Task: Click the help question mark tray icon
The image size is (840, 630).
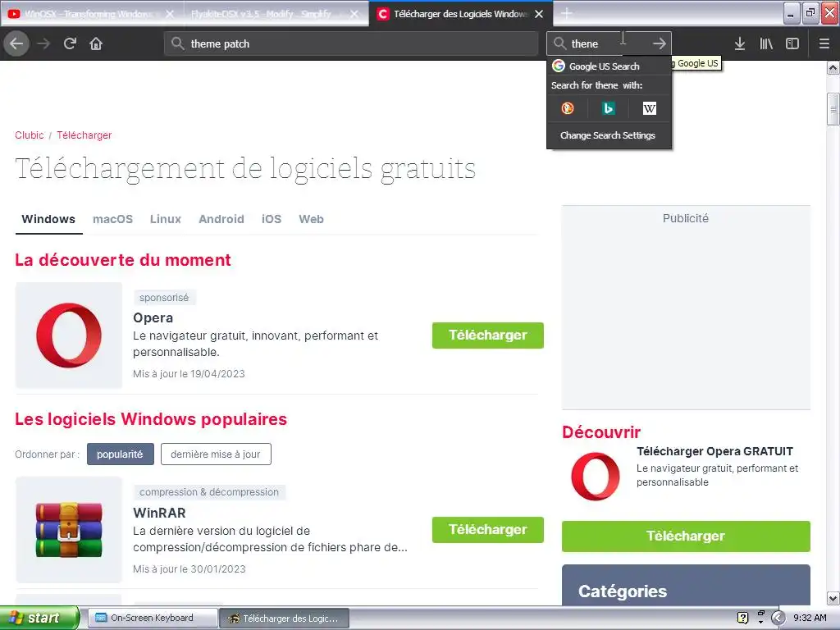Action: pyautogui.click(x=742, y=619)
